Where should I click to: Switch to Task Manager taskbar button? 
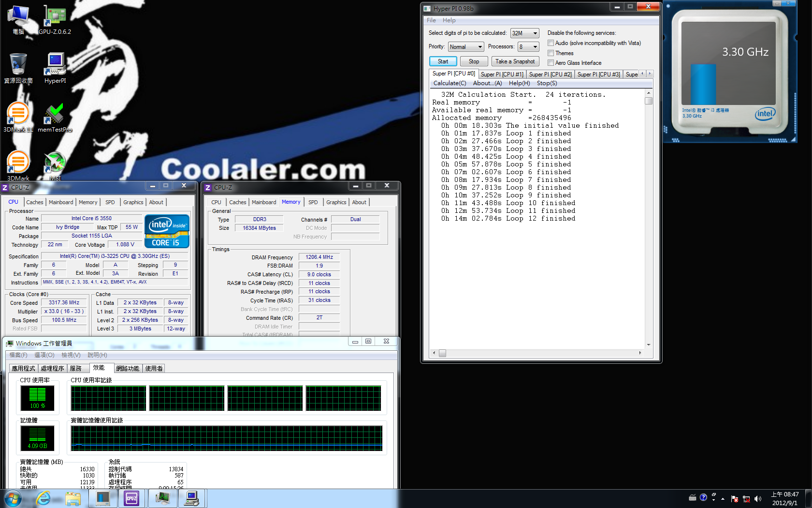162,498
